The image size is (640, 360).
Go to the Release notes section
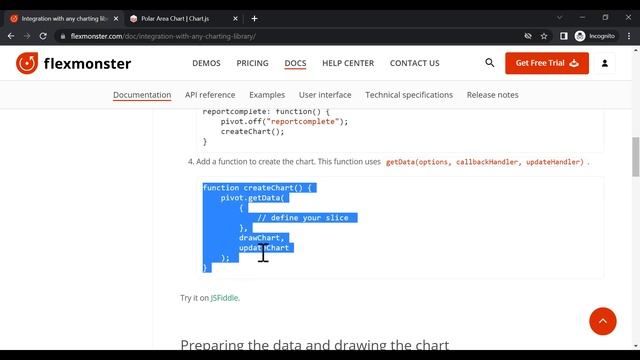[493, 95]
